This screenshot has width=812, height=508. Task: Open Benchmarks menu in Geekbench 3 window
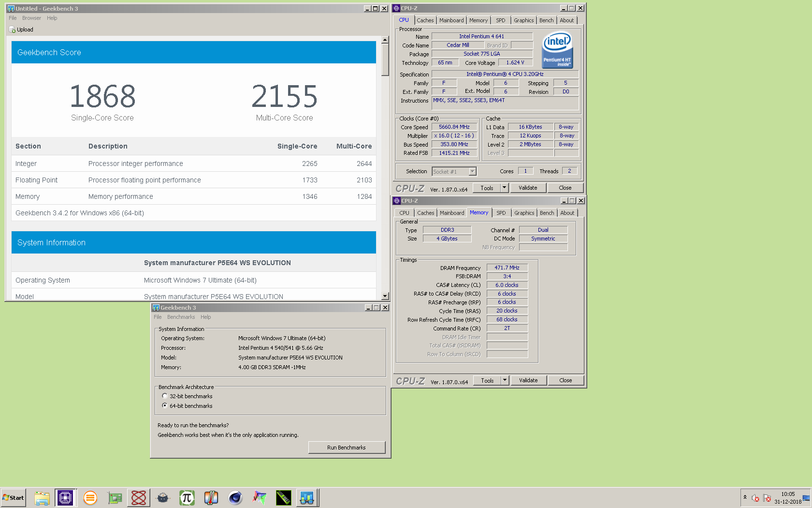181,317
